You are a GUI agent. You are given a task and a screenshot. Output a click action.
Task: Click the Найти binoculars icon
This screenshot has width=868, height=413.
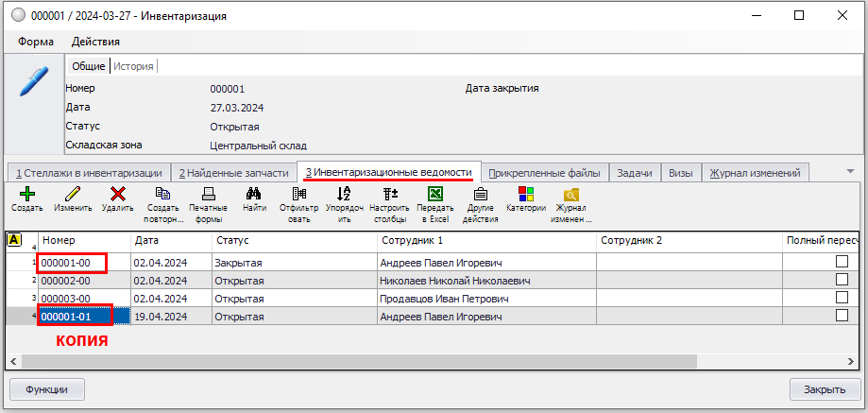(x=253, y=194)
